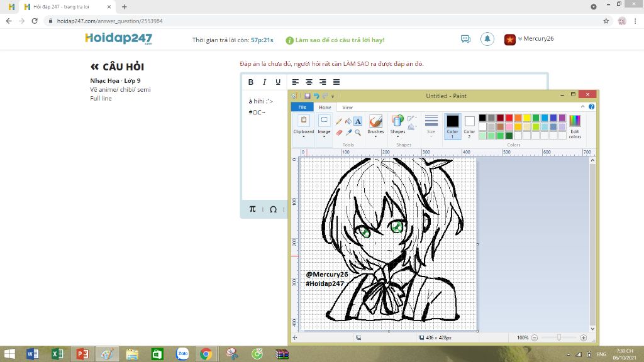Click the Italic formatting icon in editor

pos(265,82)
